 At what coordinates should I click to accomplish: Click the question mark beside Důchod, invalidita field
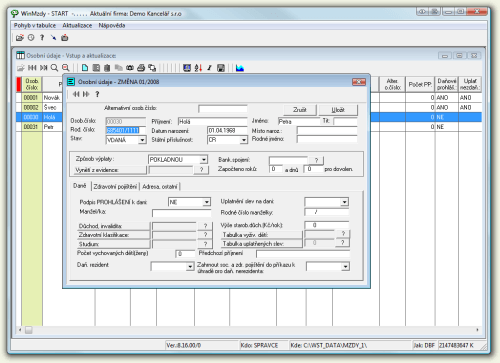point(205,226)
